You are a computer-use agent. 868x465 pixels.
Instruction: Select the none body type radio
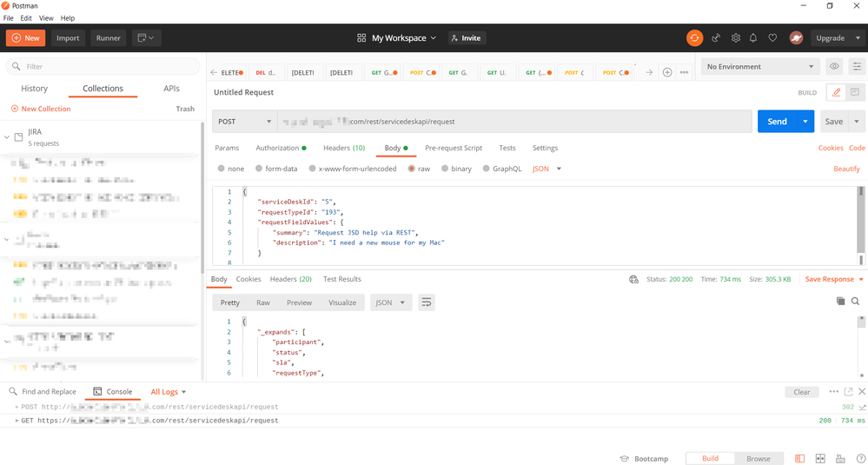[x=222, y=169]
